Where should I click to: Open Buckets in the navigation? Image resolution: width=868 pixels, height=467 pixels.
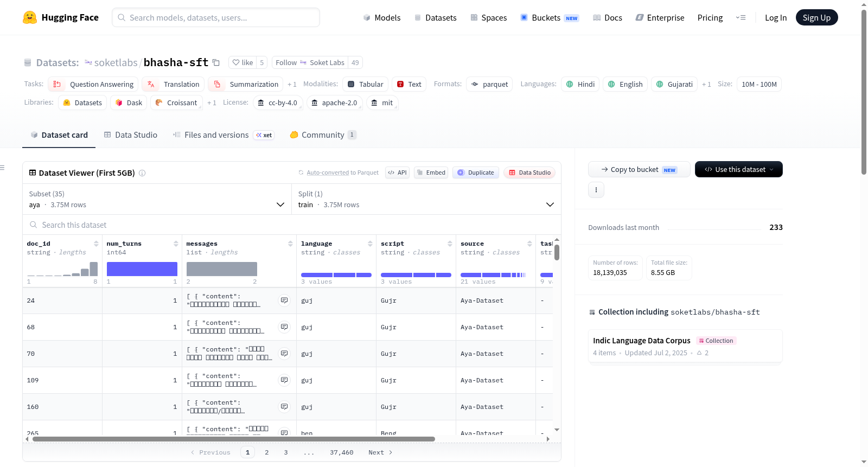click(550, 17)
